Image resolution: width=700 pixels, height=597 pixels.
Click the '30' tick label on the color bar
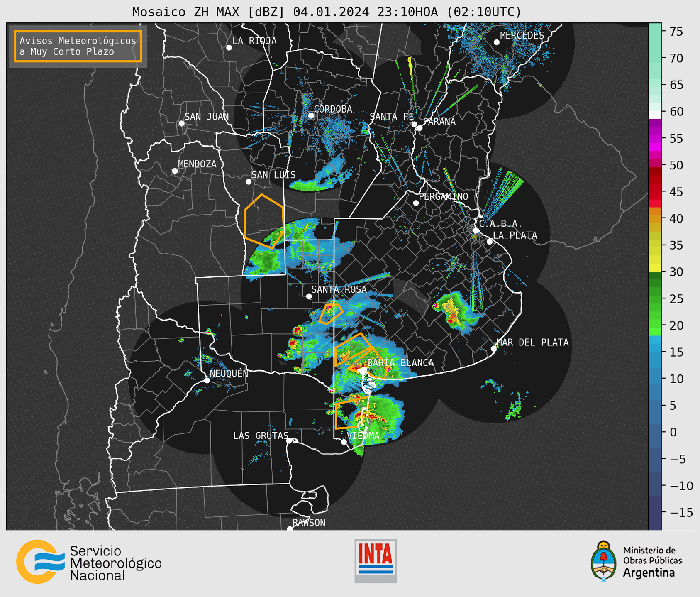tap(676, 272)
